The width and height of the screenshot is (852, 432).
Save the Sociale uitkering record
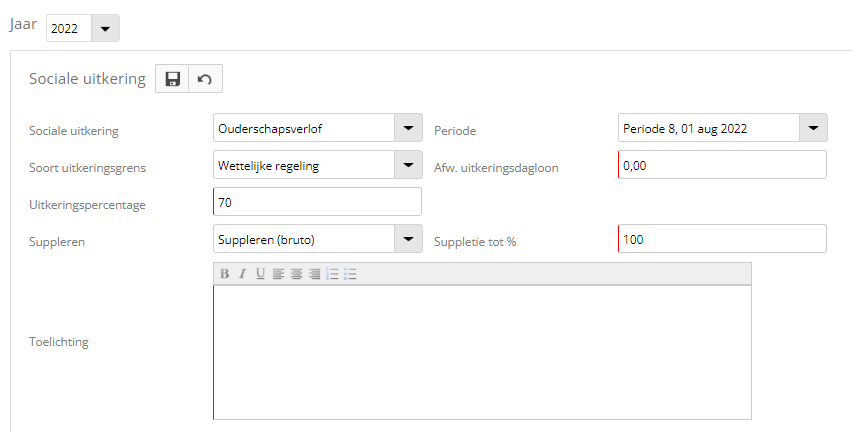pyautogui.click(x=172, y=79)
